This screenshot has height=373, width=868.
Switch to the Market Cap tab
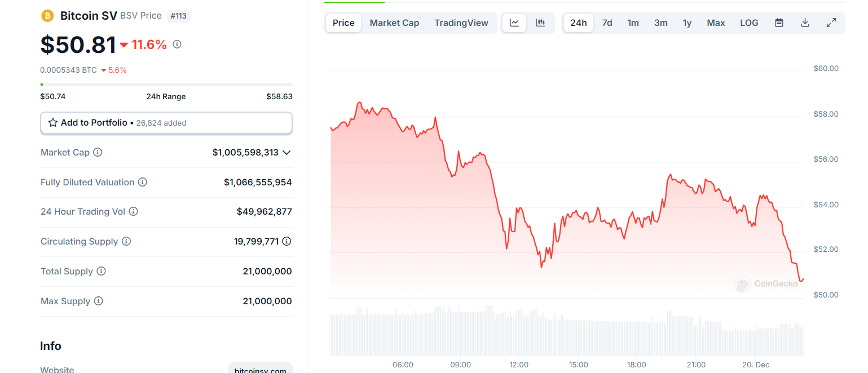point(394,23)
